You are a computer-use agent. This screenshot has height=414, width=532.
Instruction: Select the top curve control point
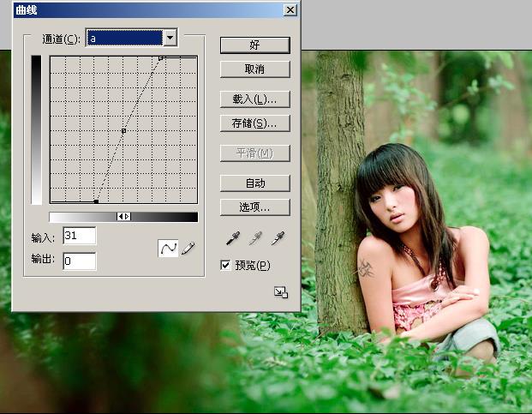[x=160, y=58]
